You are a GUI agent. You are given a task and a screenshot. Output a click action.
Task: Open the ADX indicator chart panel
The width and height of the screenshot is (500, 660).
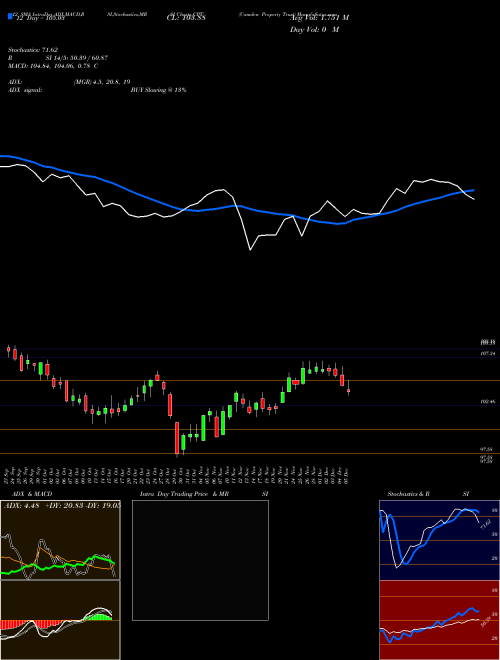pos(60,540)
